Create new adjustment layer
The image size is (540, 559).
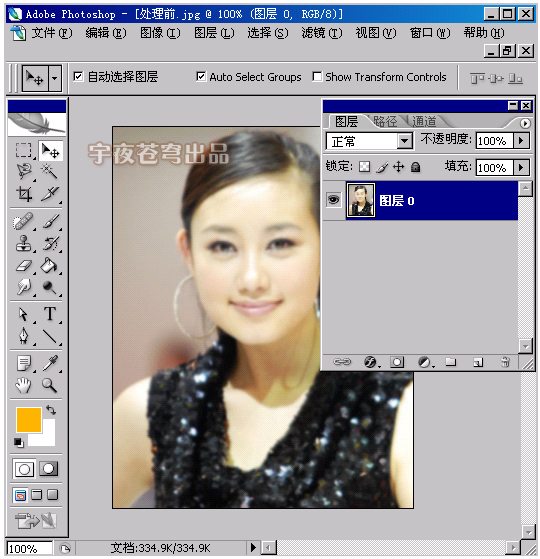(x=425, y=363)
